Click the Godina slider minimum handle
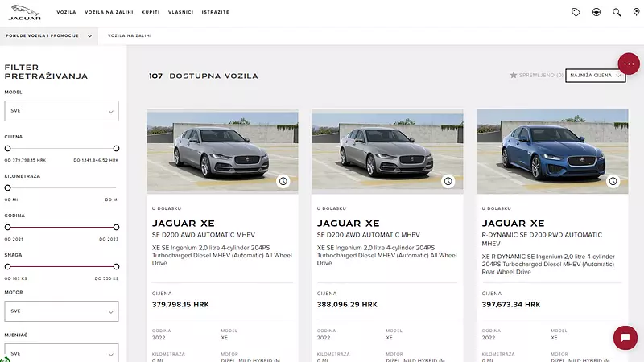Screen dimensions: 644x362 8,227
